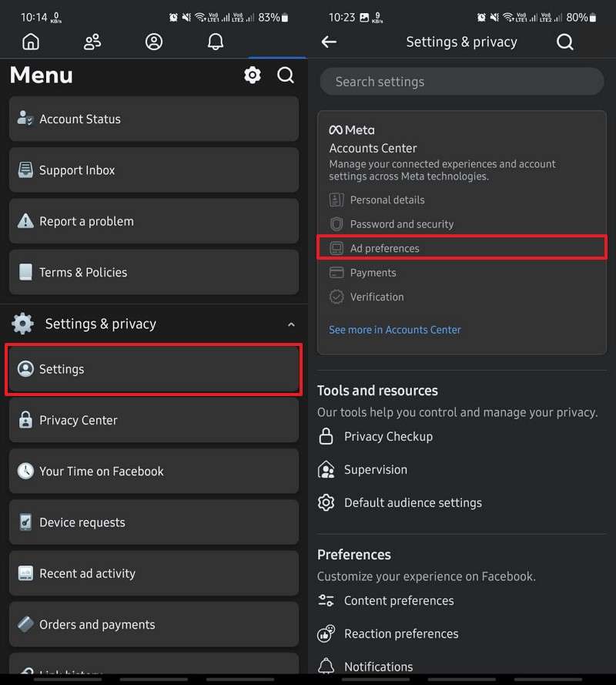Open the Account Status menu item
Viewport: 616px width, 685px height.
click(154, 119)
